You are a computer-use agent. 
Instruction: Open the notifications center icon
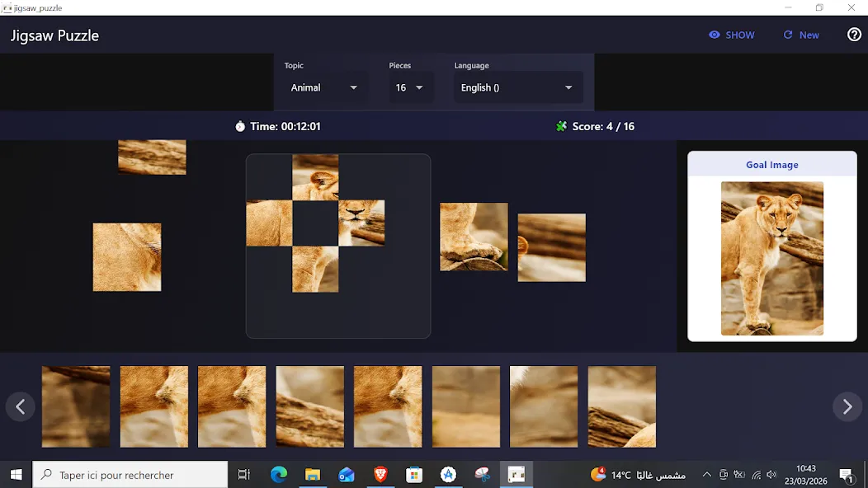click(846, 475)
